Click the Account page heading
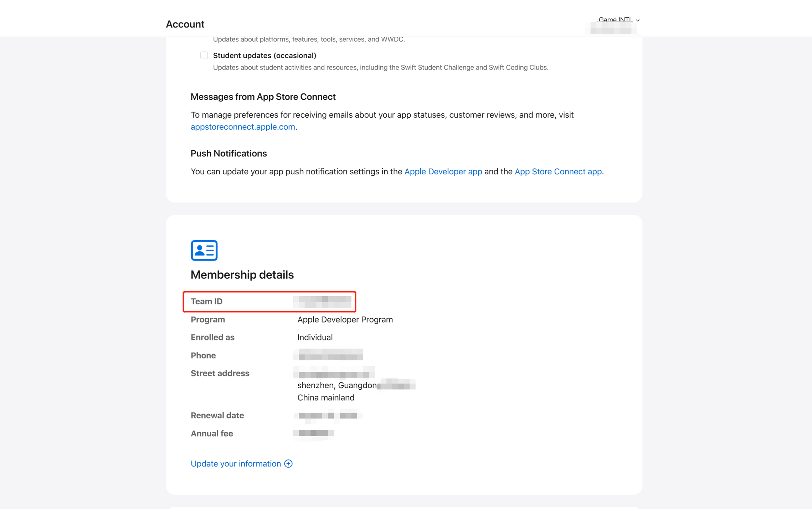812x509 pixels. (185, 24)
